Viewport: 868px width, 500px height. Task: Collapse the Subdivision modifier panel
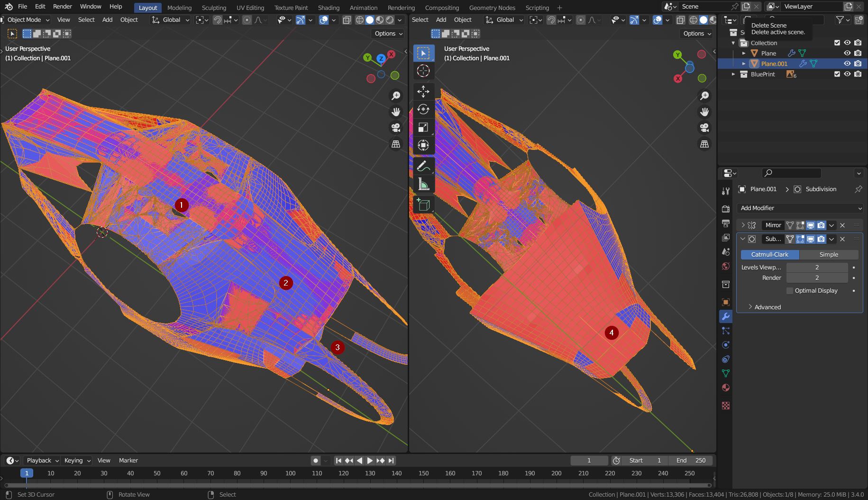743,239
